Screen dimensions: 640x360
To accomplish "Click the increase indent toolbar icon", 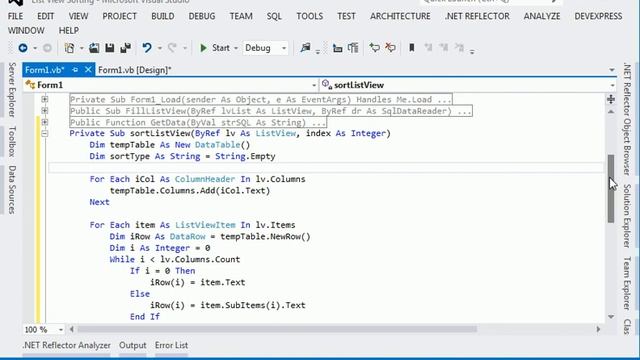I will (x=353, y=48).
